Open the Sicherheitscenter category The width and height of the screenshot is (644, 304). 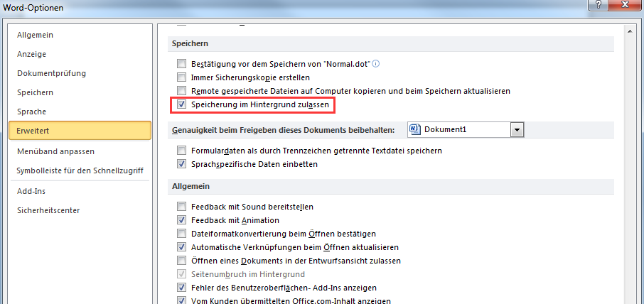(x=48, y=210)
